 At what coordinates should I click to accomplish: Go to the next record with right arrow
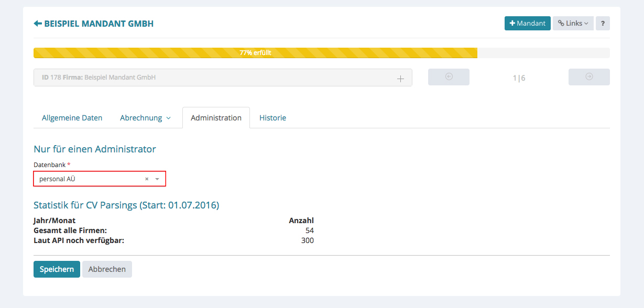[x=589, y=77]
